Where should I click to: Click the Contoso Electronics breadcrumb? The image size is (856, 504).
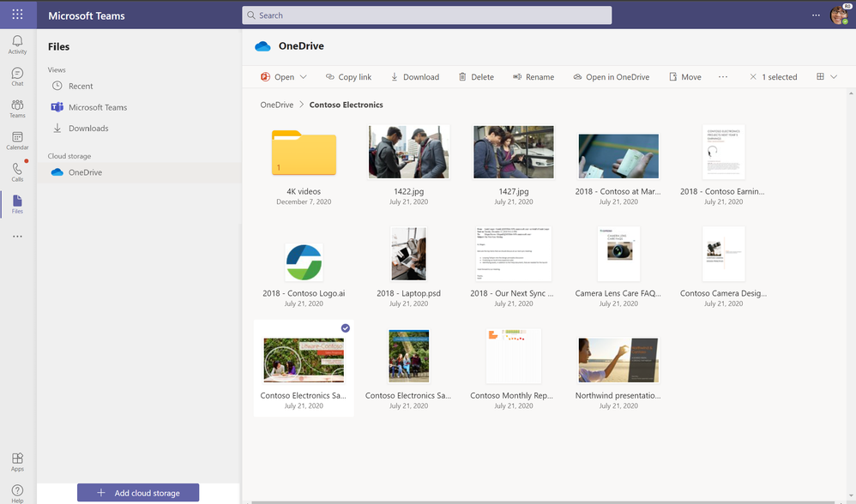[x=347, y=105]
